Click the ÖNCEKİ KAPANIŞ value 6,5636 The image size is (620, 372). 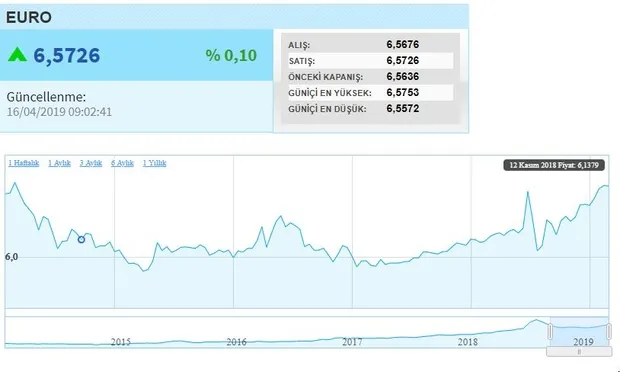(x=403, y=76)
